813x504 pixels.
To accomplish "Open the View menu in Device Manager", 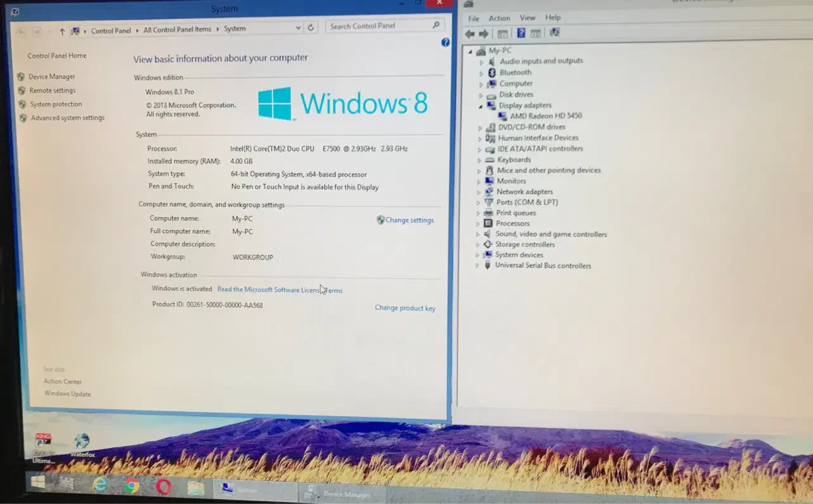I will [528, 18].
